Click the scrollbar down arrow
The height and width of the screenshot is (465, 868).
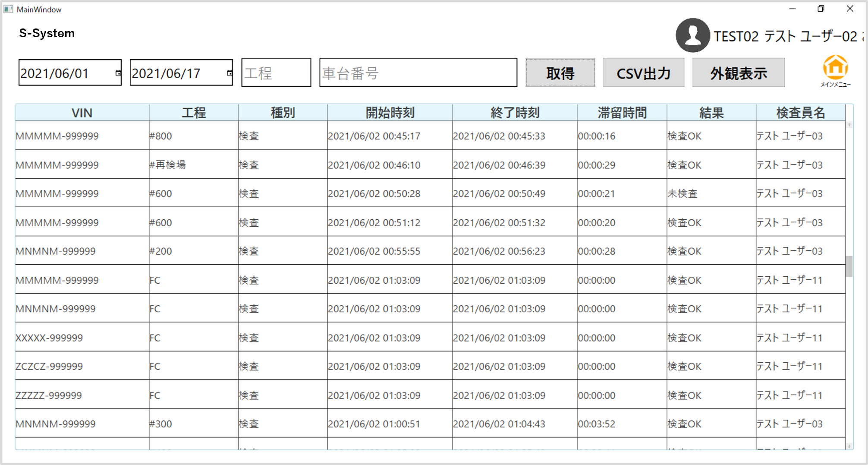[x=849, y=446]
